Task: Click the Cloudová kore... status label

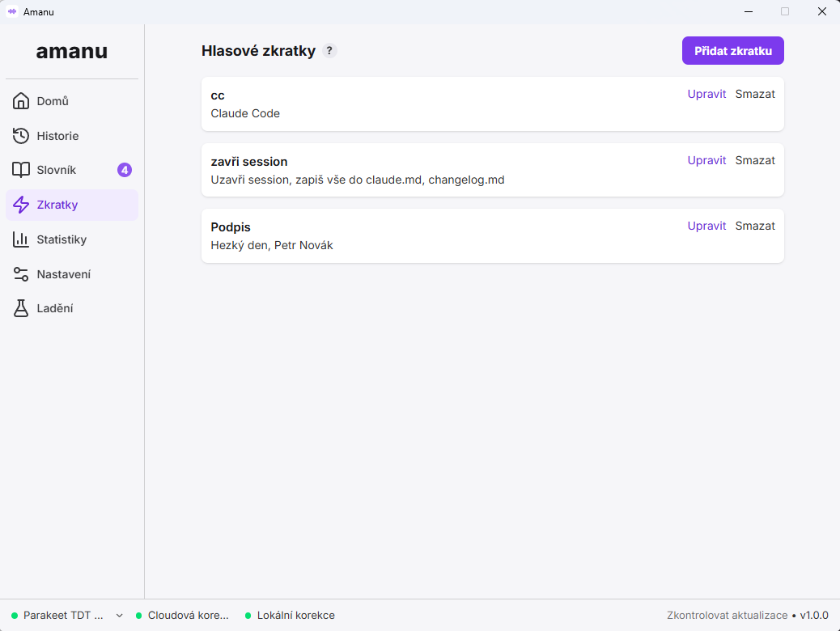Action: [x=188, y=616]
